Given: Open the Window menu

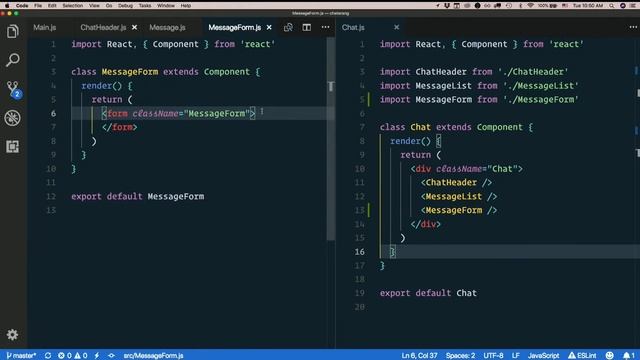Looking at the screenshot, I should 165,6.
